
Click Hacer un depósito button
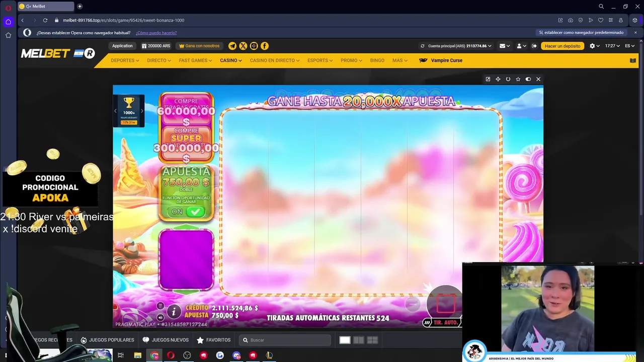pyautogui.click(x=562, y=46)
